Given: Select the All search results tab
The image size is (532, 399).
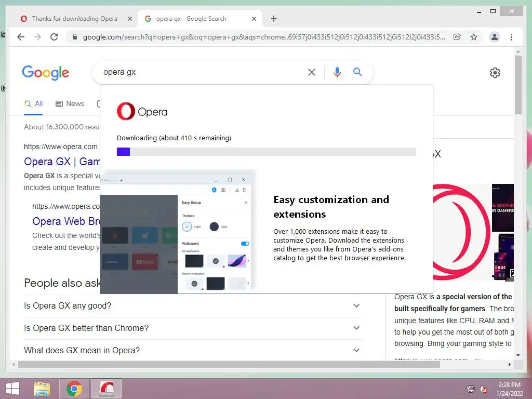Looking at the screenshot, I should (x=33, y=104).
